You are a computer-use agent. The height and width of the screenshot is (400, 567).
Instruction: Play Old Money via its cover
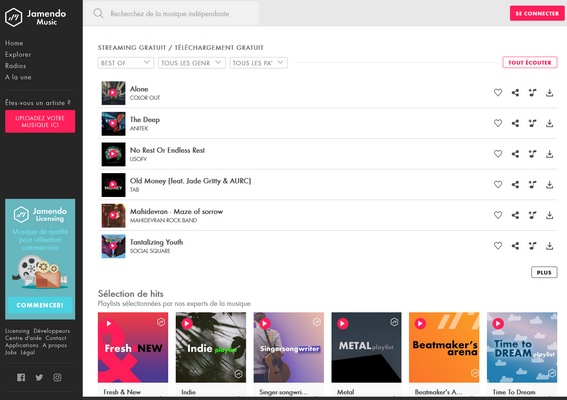coord(113,185)
